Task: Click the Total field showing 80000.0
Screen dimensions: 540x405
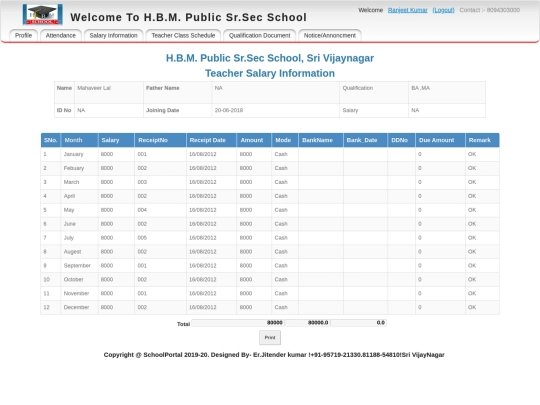Action: [307, 323]
